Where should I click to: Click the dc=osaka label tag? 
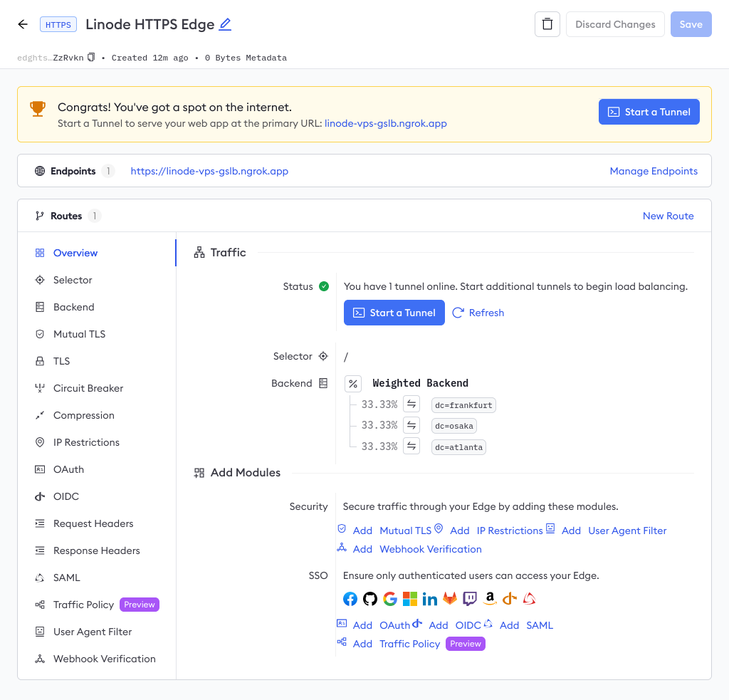pos(453,426)
